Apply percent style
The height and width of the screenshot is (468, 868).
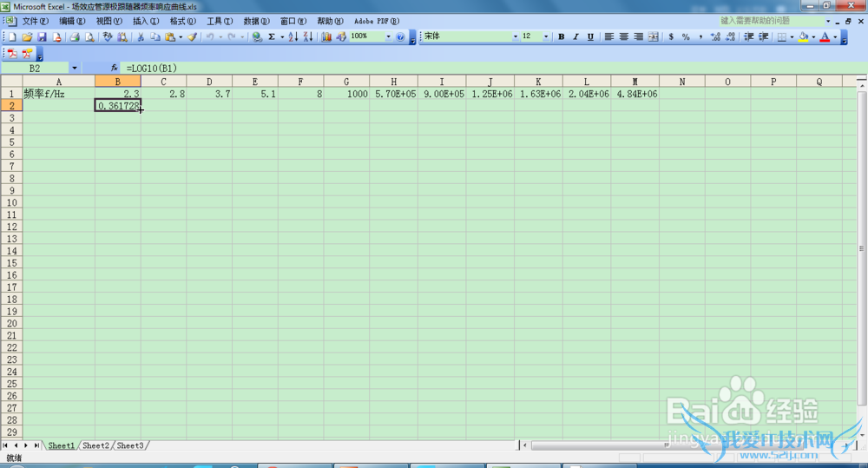tap(686, 36)
